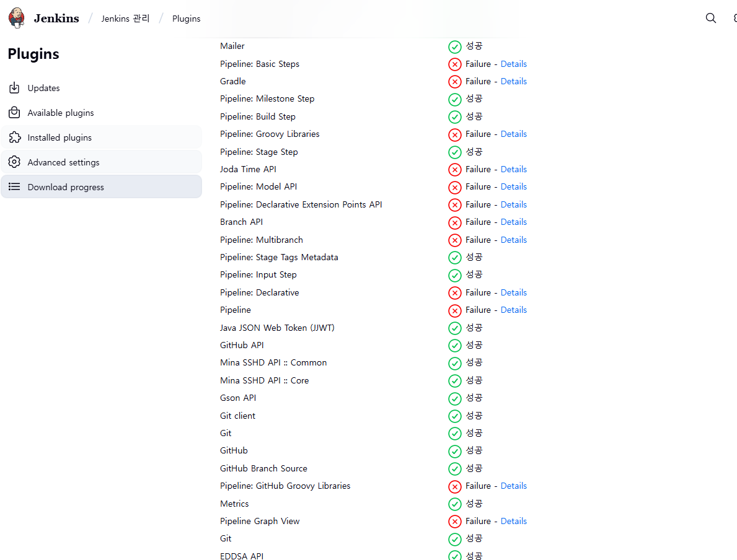Viewport: 737px width, 560px height.
Task: Open Details for Joda Time API failure
Action: tap(513, 169)
